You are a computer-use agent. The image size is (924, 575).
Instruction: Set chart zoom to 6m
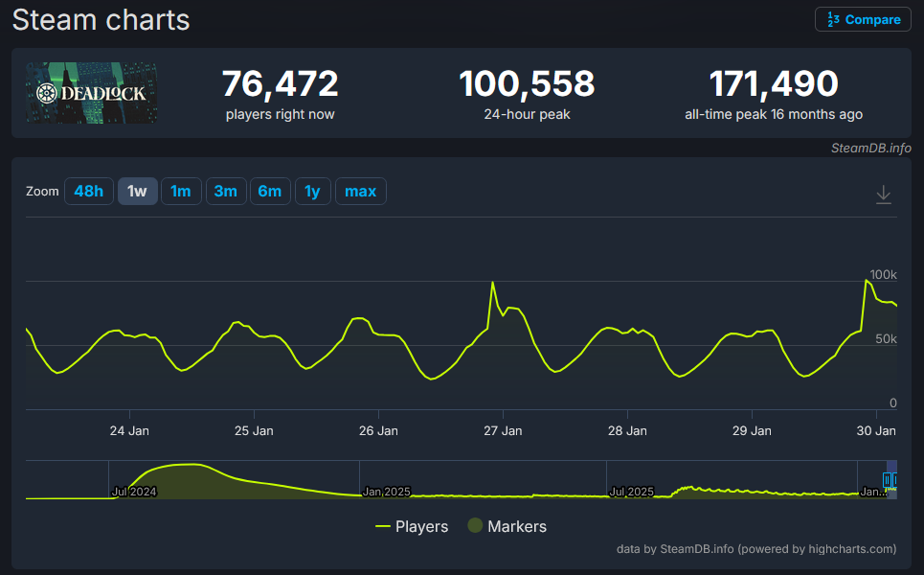[x=270, y=191]
